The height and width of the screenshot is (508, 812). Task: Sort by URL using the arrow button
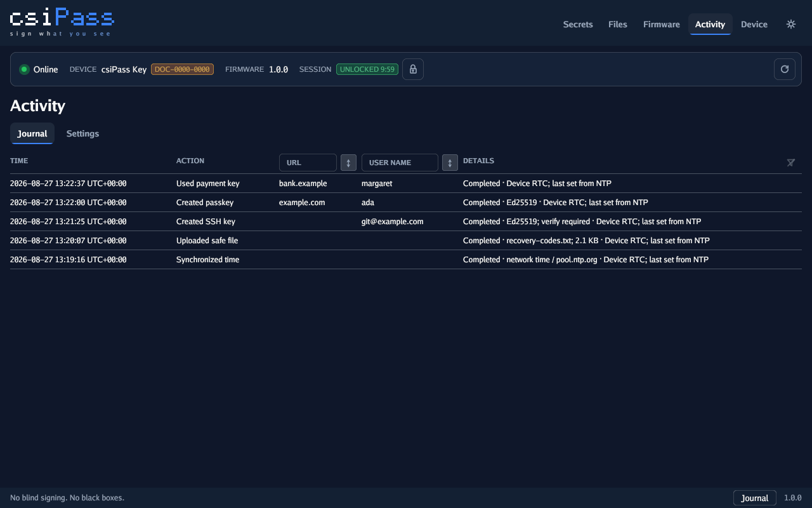[348, 163]
